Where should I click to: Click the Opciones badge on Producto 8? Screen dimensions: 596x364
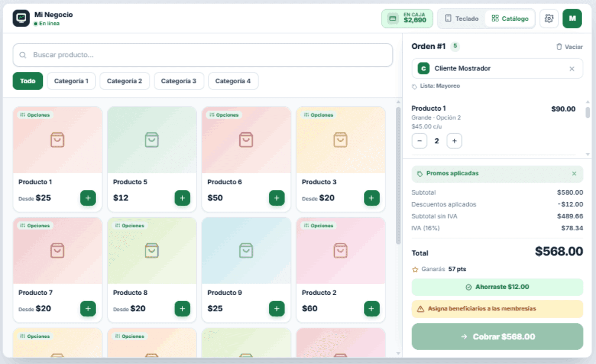(130, 225)
